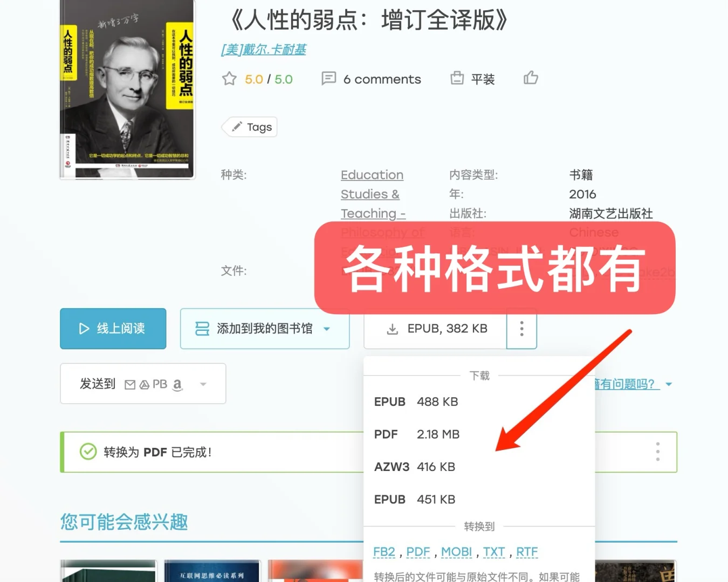Click the 转换为 PDF 已完成 message

[x=157, y=452]
